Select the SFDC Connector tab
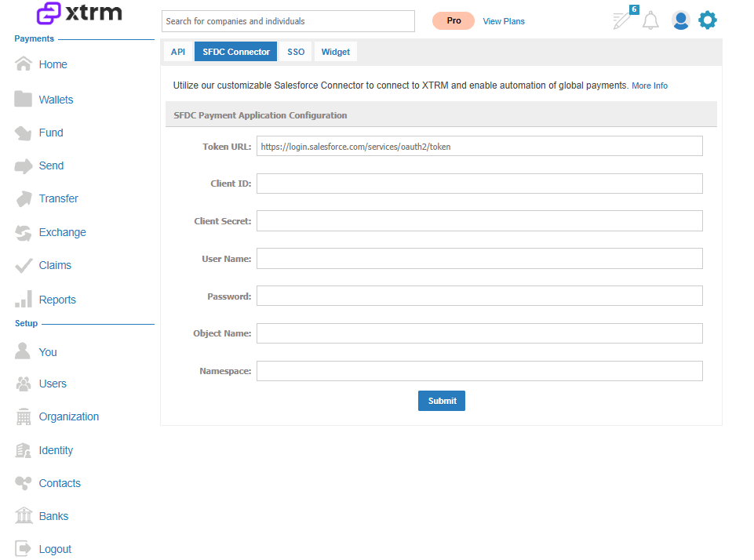This screenshot has height=560, width=754. [x=235, y=52]
